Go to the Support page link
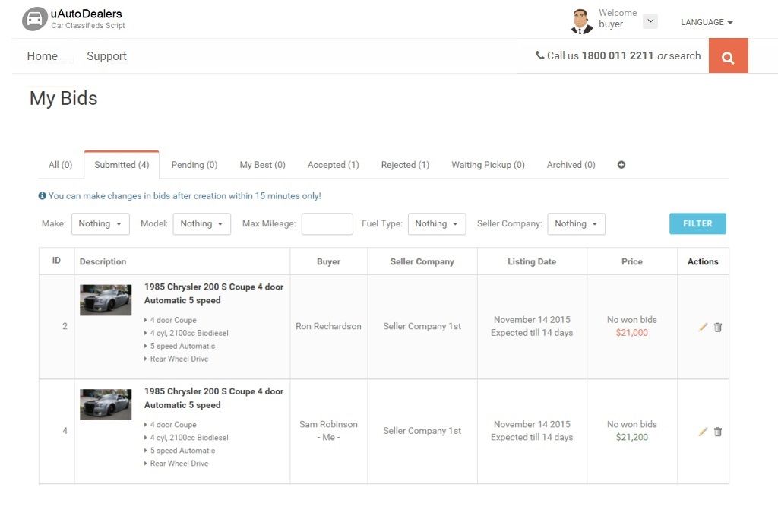This screenshot has width=778, height=532. (106, 56)
